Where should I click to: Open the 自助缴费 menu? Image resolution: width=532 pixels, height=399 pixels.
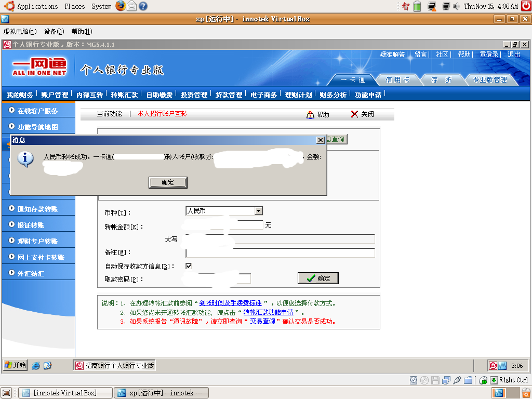(x=159, y=95)
